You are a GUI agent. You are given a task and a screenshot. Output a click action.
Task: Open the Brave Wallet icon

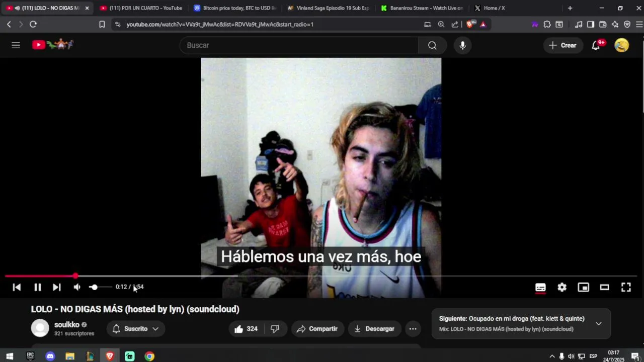tap(603, 24)
